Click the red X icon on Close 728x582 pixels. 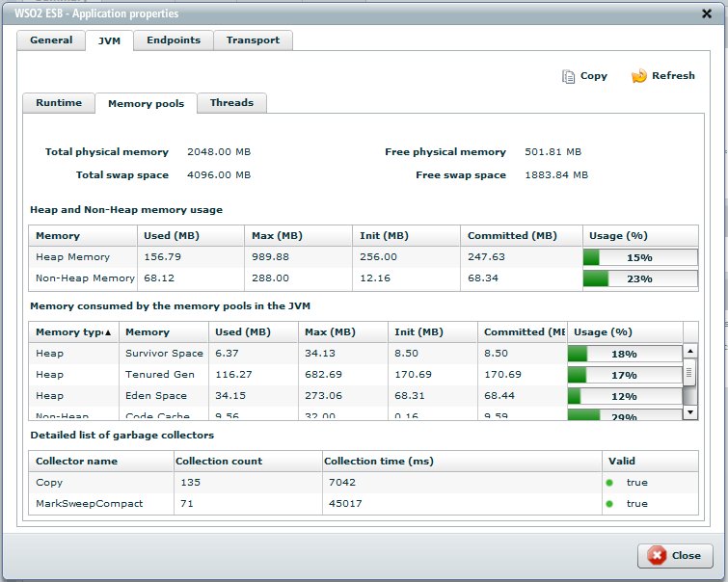coord(657,556)
